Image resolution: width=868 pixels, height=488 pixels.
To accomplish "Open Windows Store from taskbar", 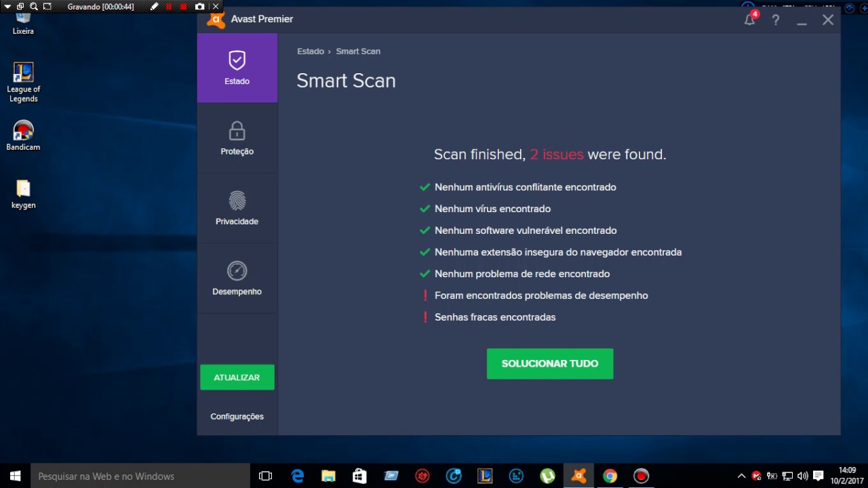I will tap(359, 476).
